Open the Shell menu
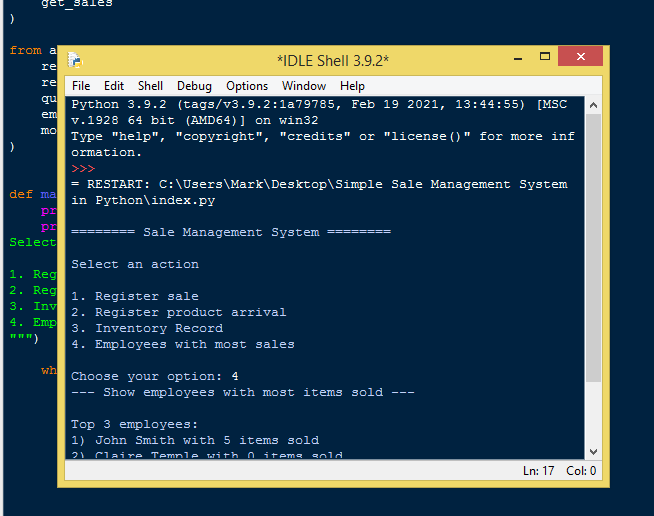The width and height of the screenshot is (654, 516). (x=150, y=86)
